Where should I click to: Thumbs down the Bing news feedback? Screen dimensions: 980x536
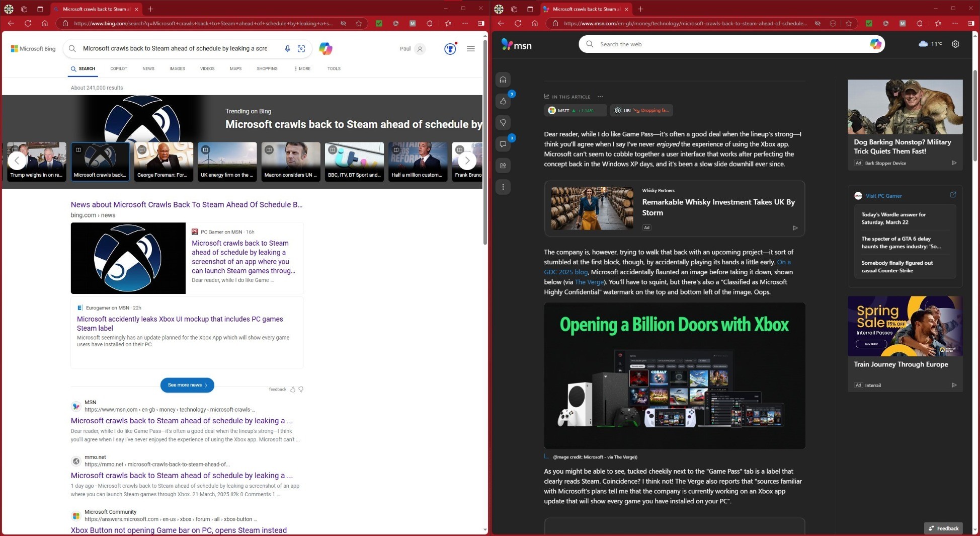(301, 389)
